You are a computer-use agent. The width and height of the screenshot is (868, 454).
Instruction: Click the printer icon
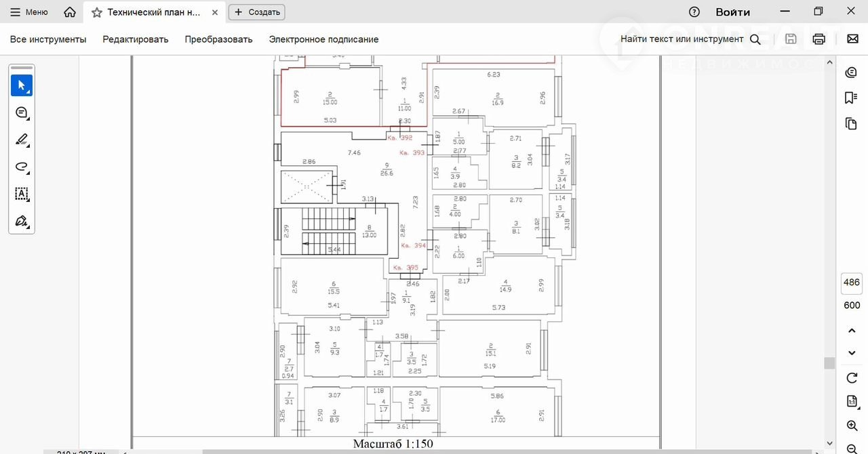click(x=818, y=39)
